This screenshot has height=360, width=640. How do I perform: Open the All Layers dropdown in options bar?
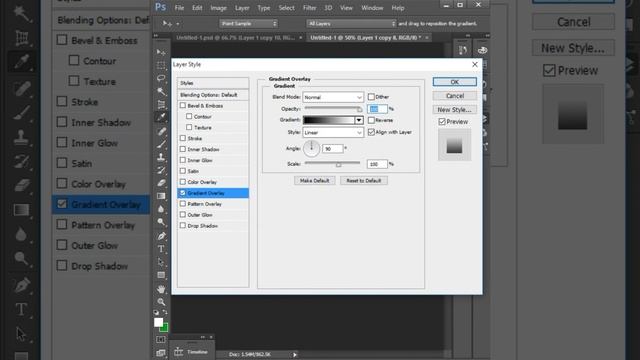pyautogui.click(x=351, y=24)
